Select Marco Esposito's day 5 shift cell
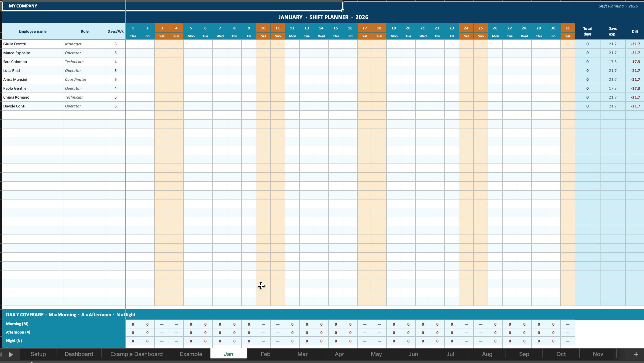The width and height of the screenshot is (644, 363). point(191,53)
